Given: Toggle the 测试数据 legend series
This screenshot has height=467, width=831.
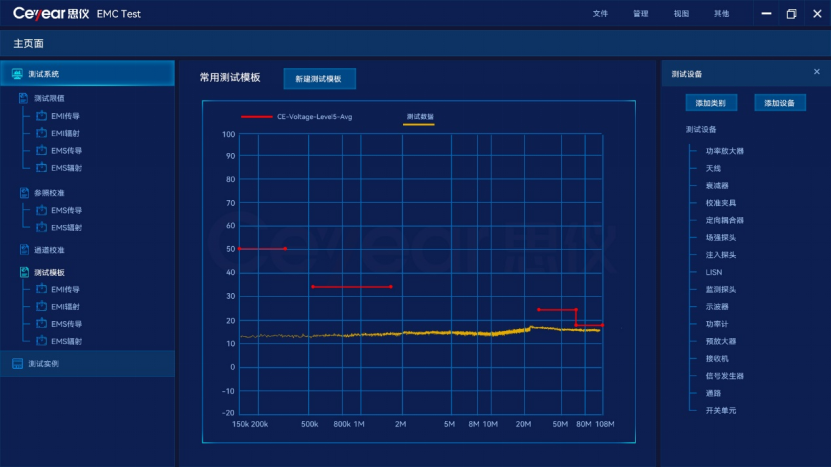Looking at the screenshot, I should coord(419,118).
